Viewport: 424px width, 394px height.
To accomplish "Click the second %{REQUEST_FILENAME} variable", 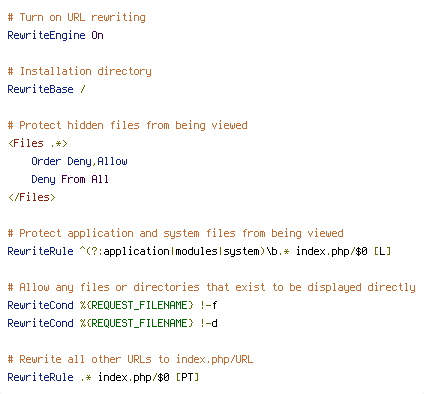I will [137, 323].
